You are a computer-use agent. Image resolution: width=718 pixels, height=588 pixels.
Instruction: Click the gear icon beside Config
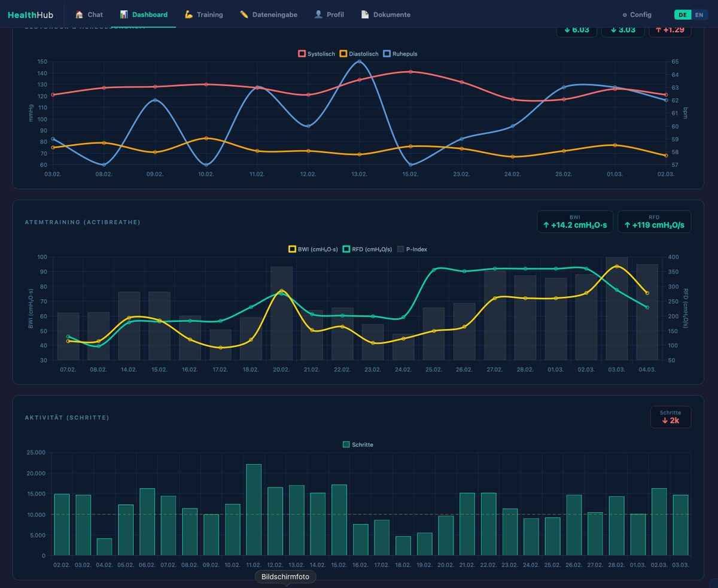(625, 15)
